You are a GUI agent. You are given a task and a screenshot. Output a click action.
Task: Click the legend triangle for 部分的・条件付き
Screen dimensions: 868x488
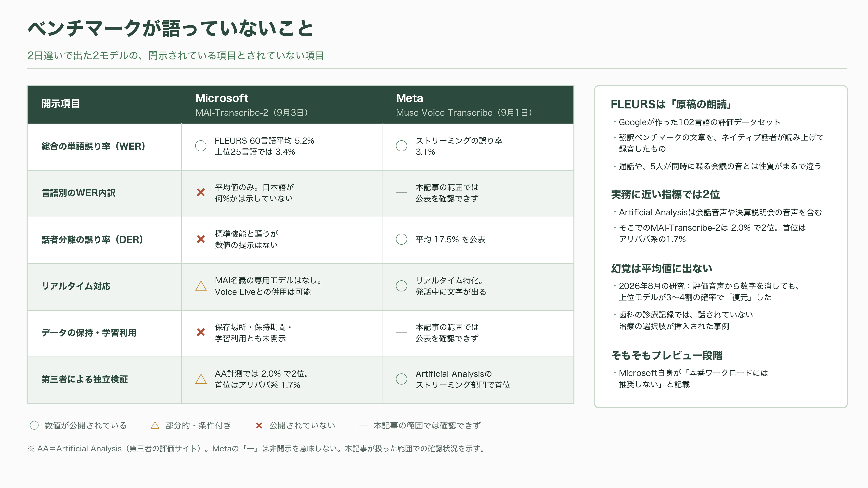[155, 425]
